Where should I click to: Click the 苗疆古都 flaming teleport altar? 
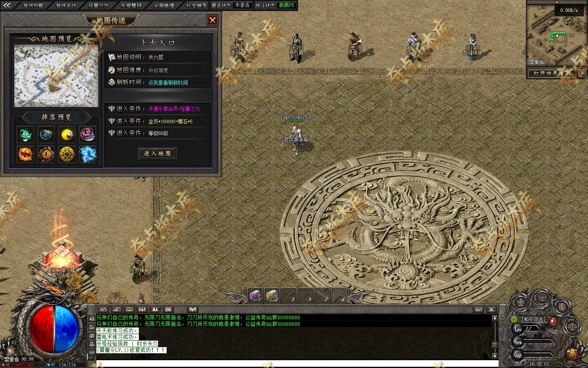61,260
